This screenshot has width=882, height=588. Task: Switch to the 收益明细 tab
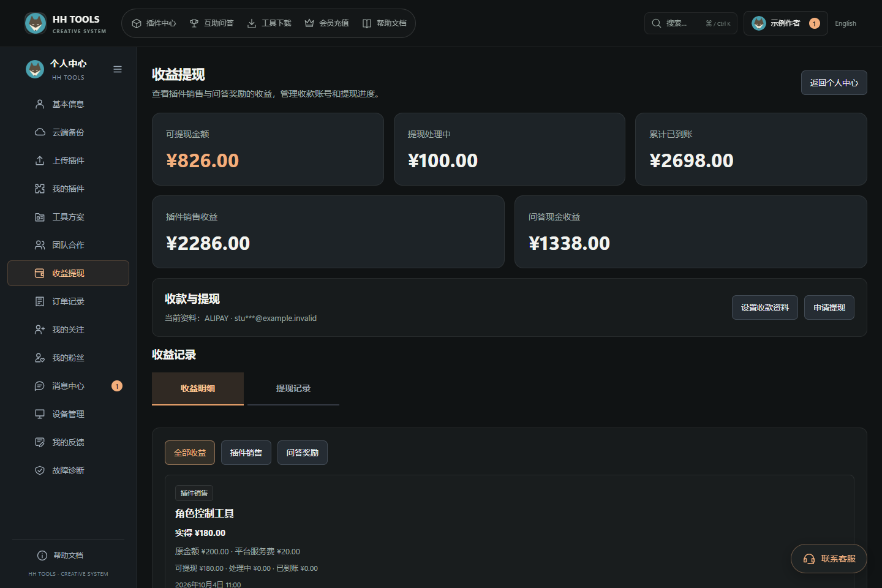198,388
